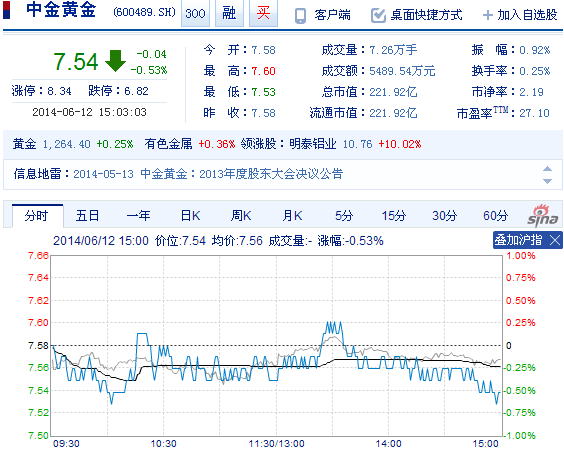This screenshot has height=451, width=564.
Task: Click the down arrow in news ticker
Action: 547,181
